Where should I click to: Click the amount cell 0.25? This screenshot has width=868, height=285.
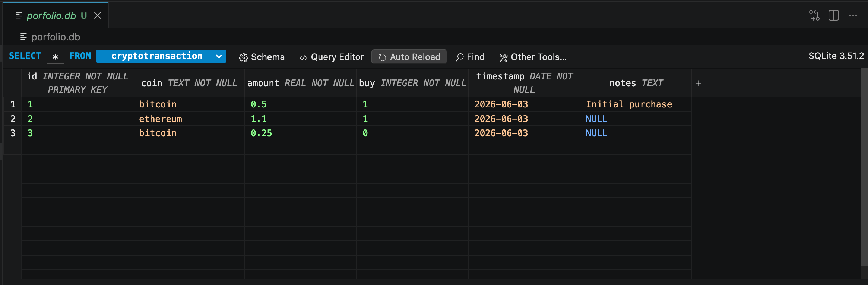click(x=301, y=133)
